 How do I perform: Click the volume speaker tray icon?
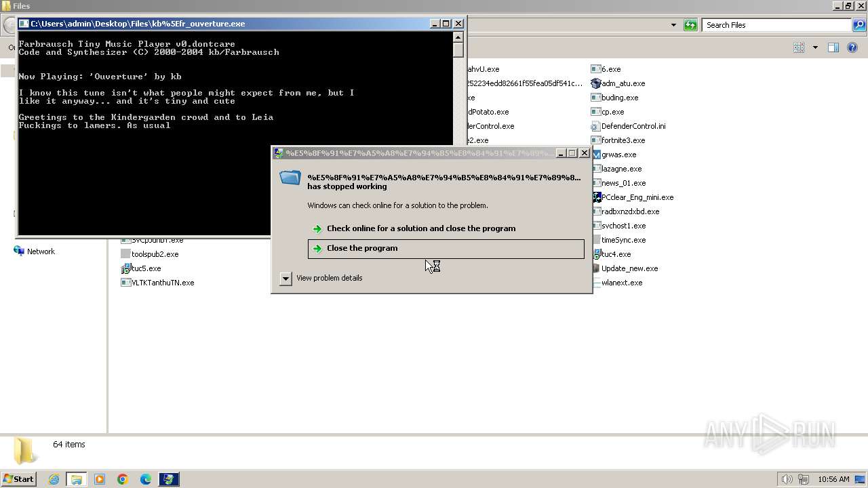pyautogui.click(x=787, y=479)
